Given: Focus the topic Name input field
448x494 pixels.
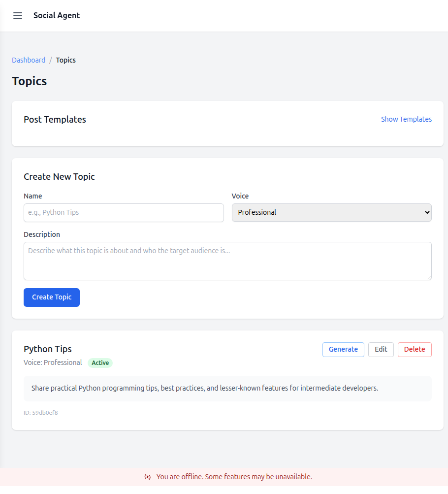Looking at the screenshot, I should coord(123,212).
